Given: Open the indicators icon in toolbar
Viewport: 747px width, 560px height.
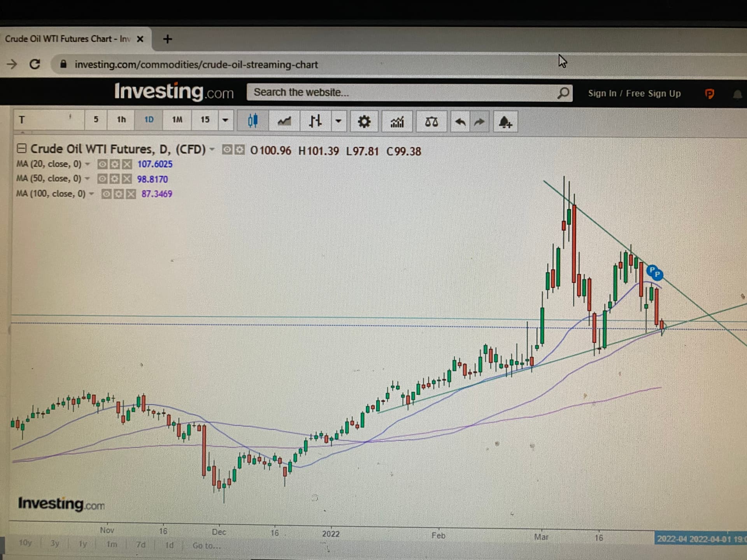Looking at the screenshot, I should click(397, 122).
